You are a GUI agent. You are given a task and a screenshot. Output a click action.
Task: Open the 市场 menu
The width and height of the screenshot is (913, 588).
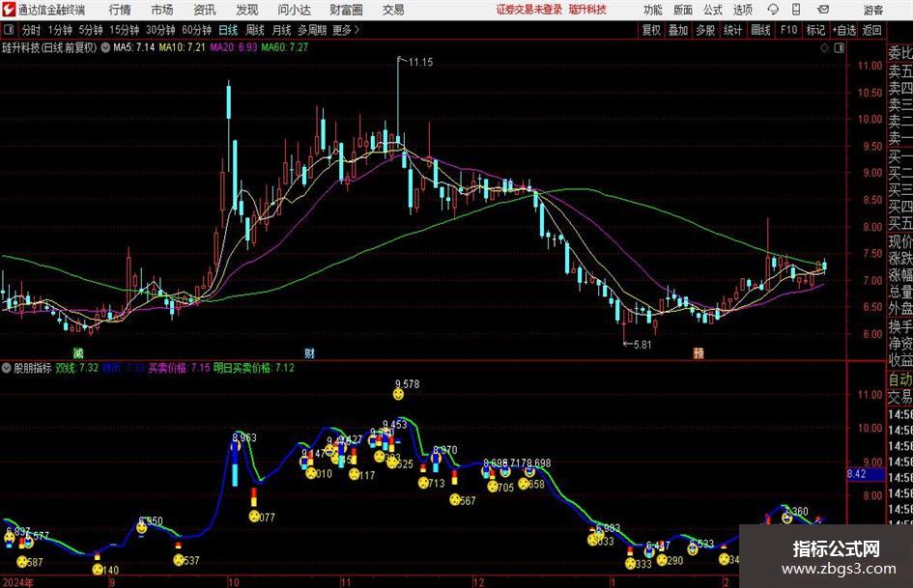162,10
